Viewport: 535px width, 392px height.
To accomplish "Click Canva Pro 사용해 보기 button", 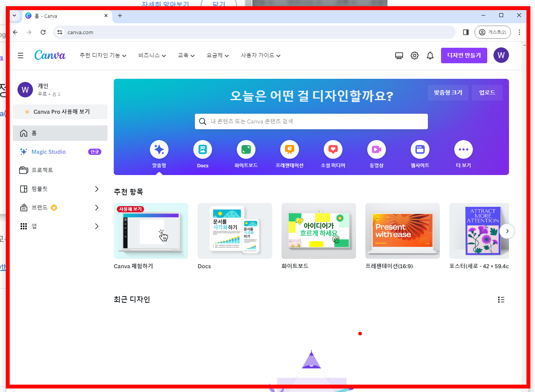I will [x=60, y=112].
